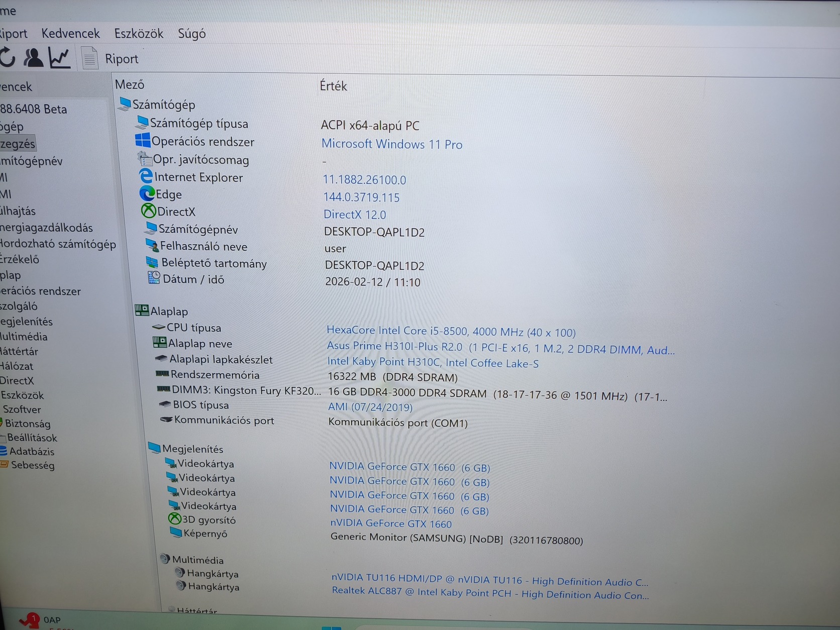Open the HexaCore Intel Core i5-8500 link
840x630 pixels.
coord(451,331)
